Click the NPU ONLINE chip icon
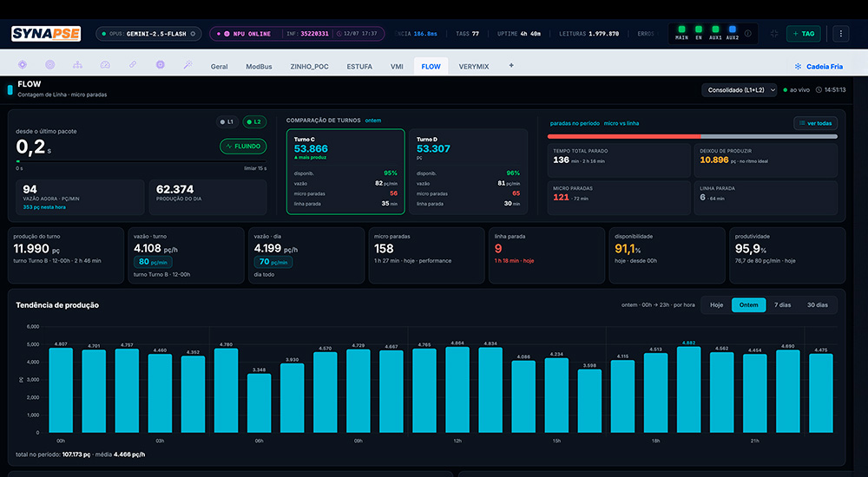 227,34
